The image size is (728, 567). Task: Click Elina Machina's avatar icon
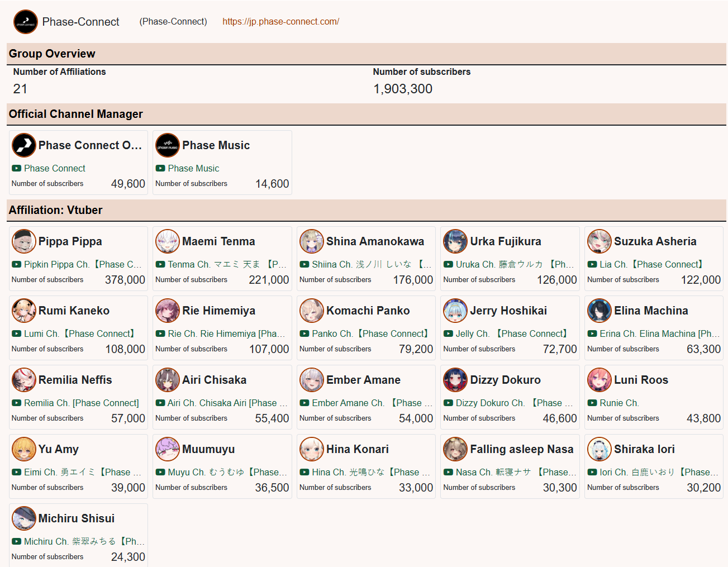(599, 311)
